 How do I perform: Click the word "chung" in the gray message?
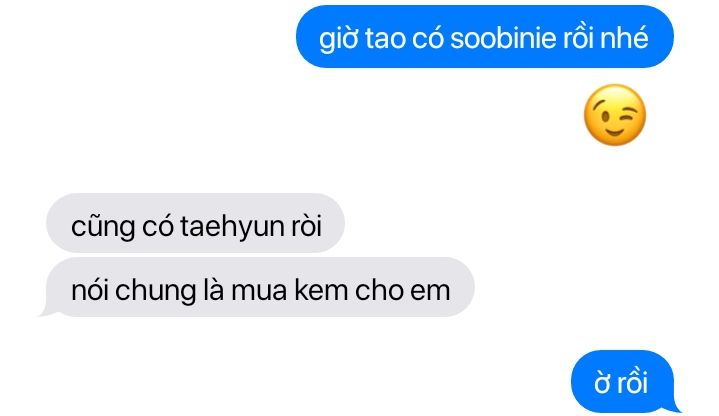(x=155, y=291)
